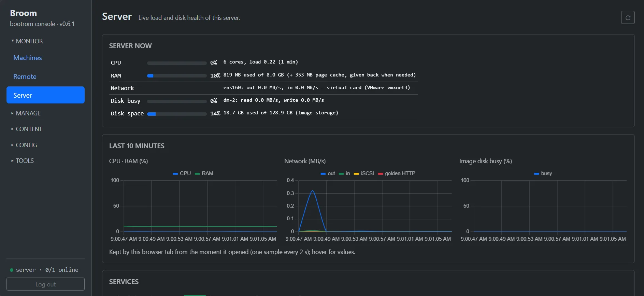Viewport: 644px width, 296px height.
Task: Open the Machines page
Action: click(28, 58)
